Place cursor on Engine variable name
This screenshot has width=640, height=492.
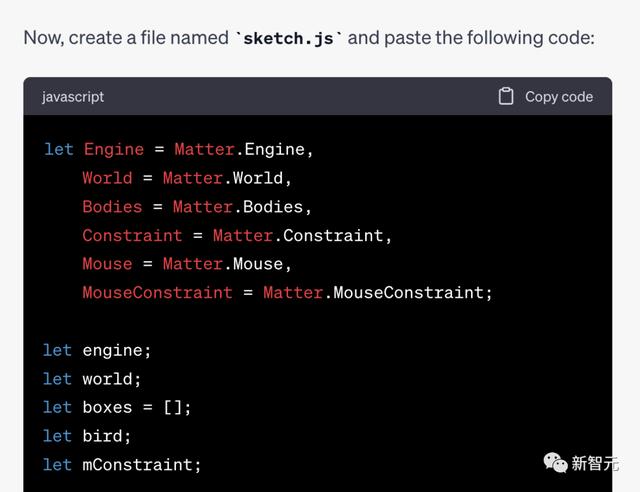click(x=113, y=149)
